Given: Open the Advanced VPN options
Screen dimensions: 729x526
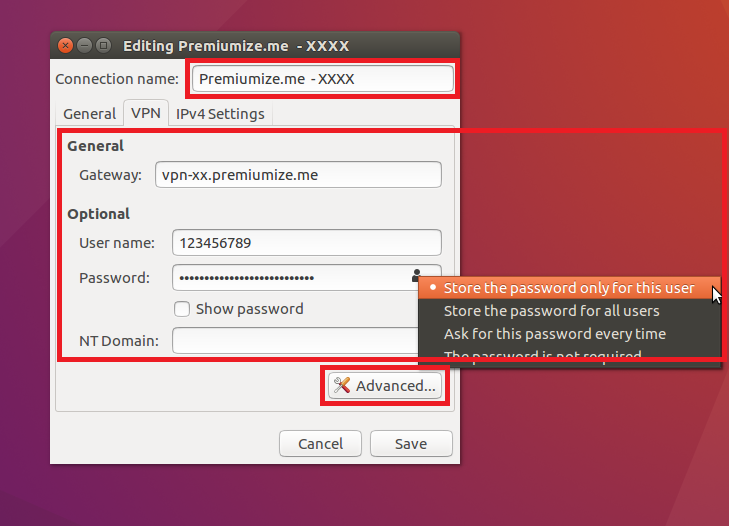Looking at the screenshot, I should tap(384, 386).
